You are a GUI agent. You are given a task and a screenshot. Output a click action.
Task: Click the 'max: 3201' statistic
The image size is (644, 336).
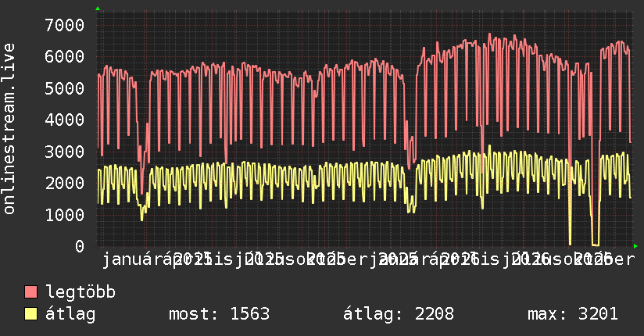tap(573, 314)
